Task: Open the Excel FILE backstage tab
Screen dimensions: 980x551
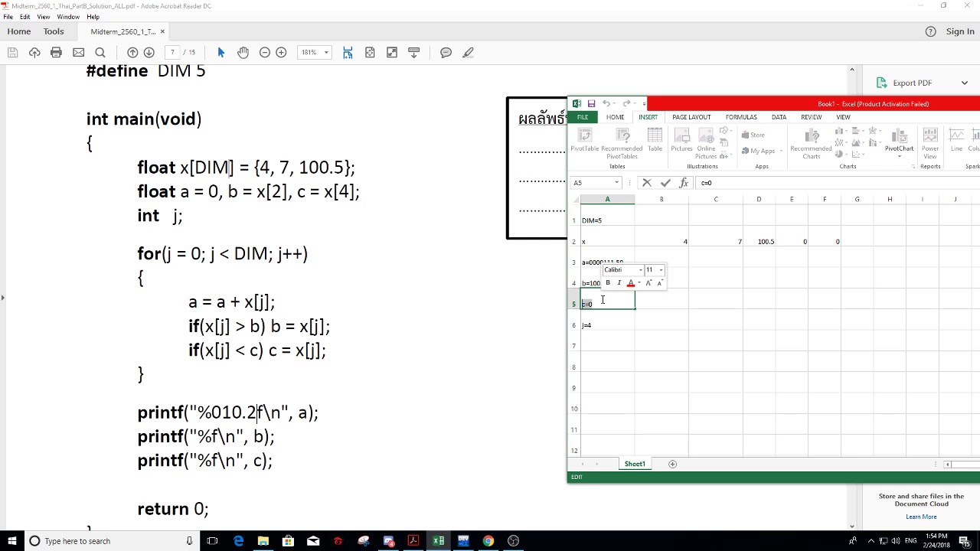Action: [583, 117]
